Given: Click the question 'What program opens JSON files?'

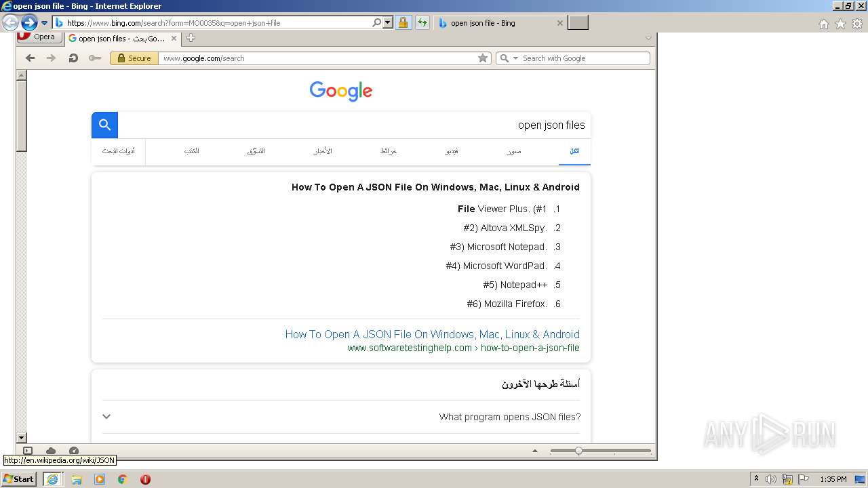Looking at the screenshot, I should click(x=510, y=417).
